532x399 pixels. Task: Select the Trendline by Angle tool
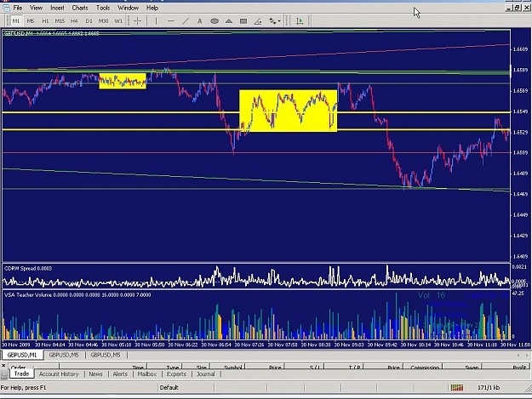point(258,21)
